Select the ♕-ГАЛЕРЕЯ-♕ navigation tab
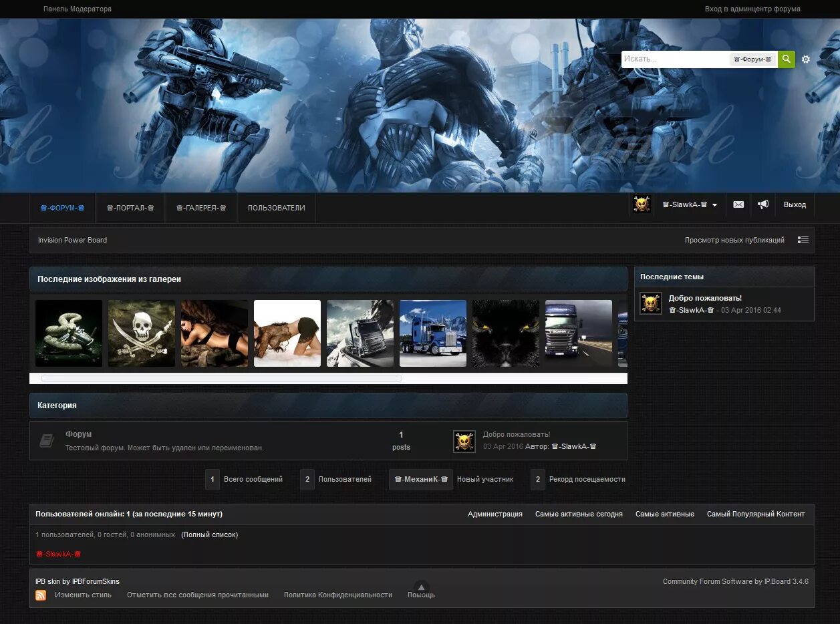The image size is (840, 624). point(201,208)
